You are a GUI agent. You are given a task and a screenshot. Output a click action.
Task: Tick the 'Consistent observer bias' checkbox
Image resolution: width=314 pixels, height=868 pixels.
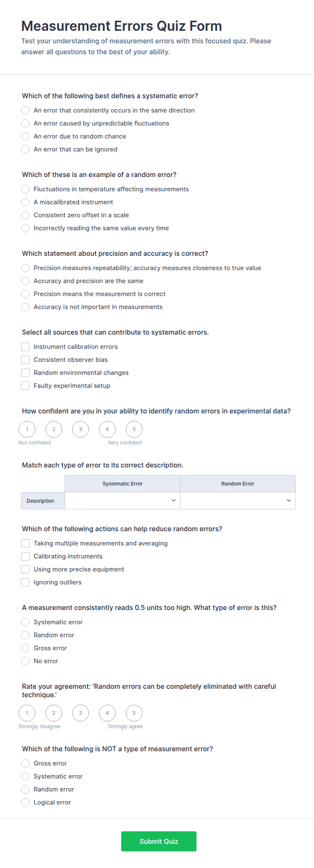pos(25,360)
